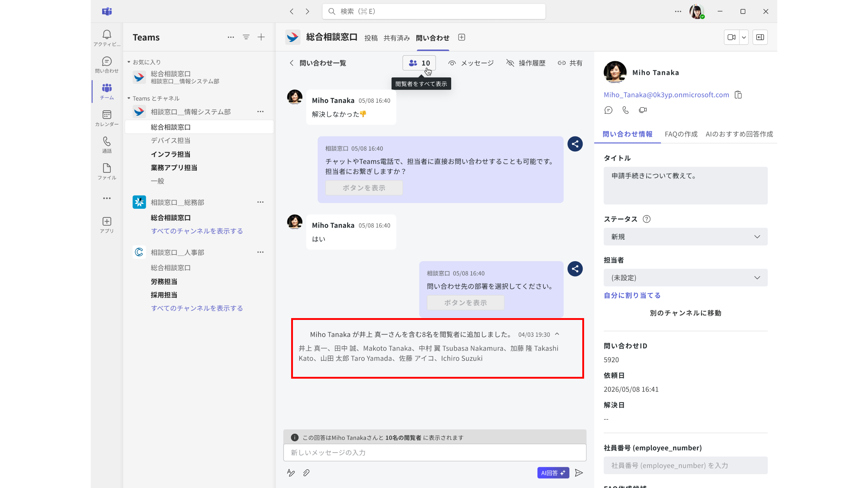
Task: Click share icon beside the 部署を選択 message
Action: coord(575,269)
